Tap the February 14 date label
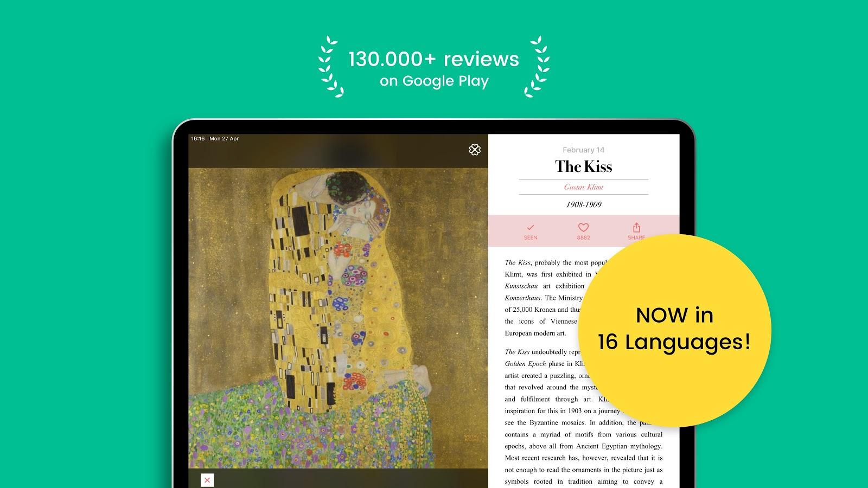Image resolution: width=868 pixels, height=488 pixels. tap(583, 150)
